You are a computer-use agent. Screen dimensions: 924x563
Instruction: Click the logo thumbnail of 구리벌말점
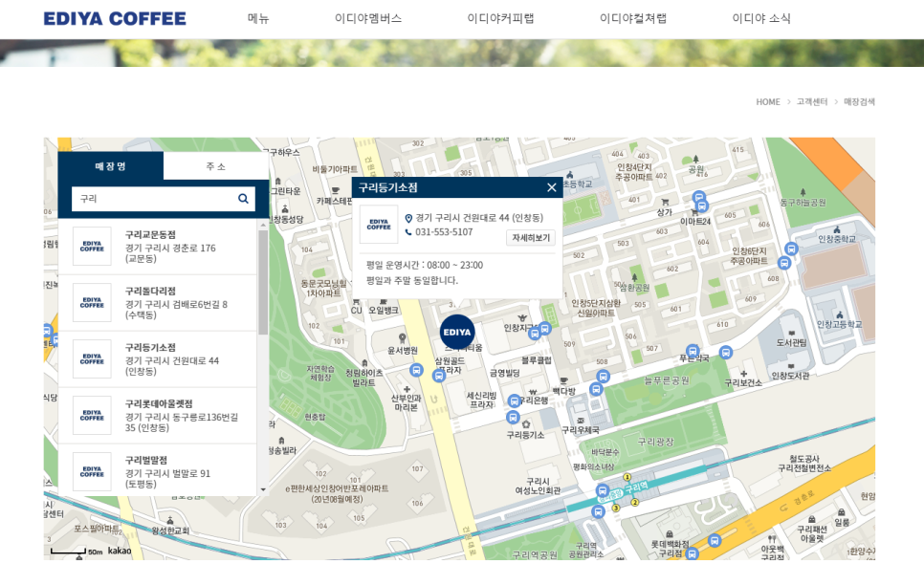tap(92, 472)
